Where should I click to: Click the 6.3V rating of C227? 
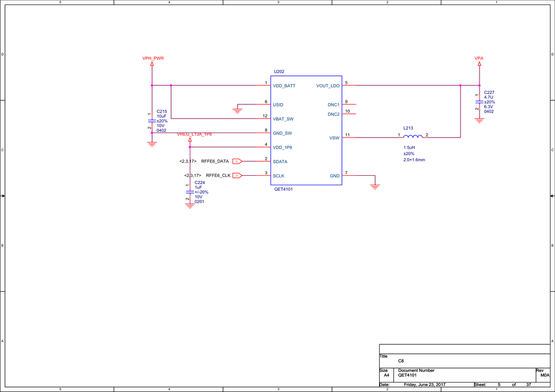488,106
